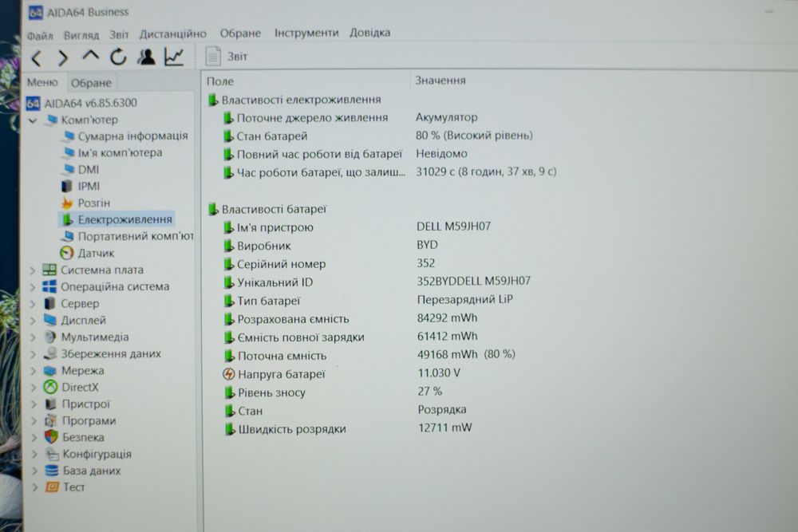Expand the Мережа node
798x532 pixels.
pyautogui.click(x=34, y=371)
